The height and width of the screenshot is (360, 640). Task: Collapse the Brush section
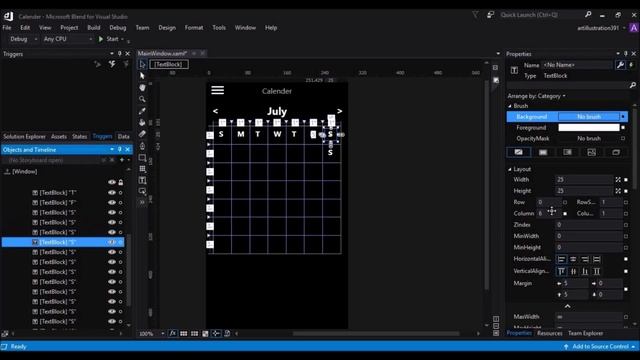[510, 106]
